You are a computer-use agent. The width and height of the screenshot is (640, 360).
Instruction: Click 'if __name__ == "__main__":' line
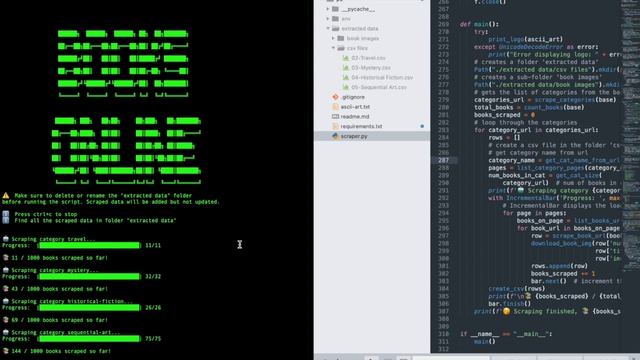[506, 334]
